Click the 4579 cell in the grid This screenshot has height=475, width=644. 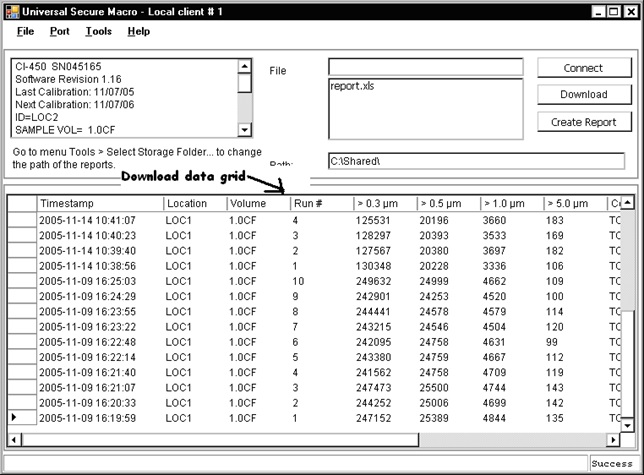coord(494,312)
